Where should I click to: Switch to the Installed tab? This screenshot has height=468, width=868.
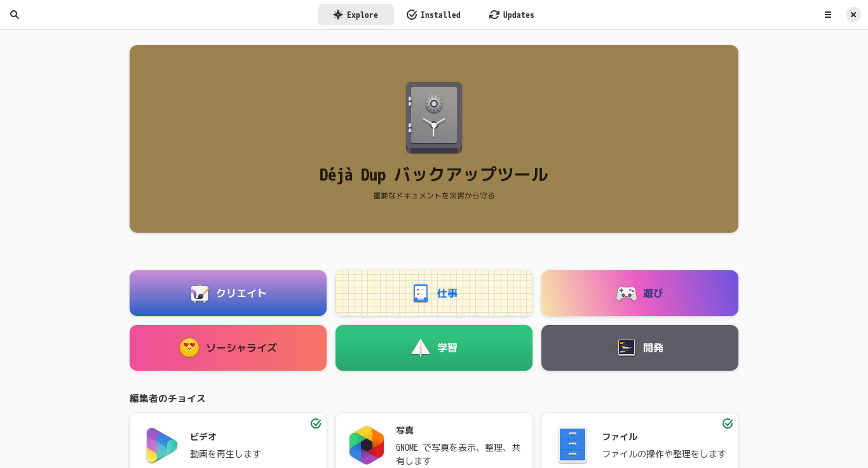pyautogui.click(x=433, y=15)
